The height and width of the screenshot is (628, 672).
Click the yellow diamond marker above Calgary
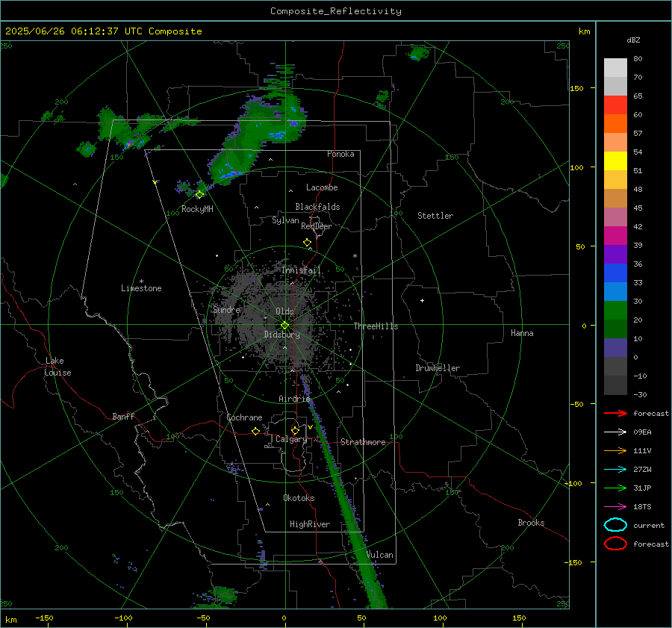pyautogui.click(x=295, y=430)
